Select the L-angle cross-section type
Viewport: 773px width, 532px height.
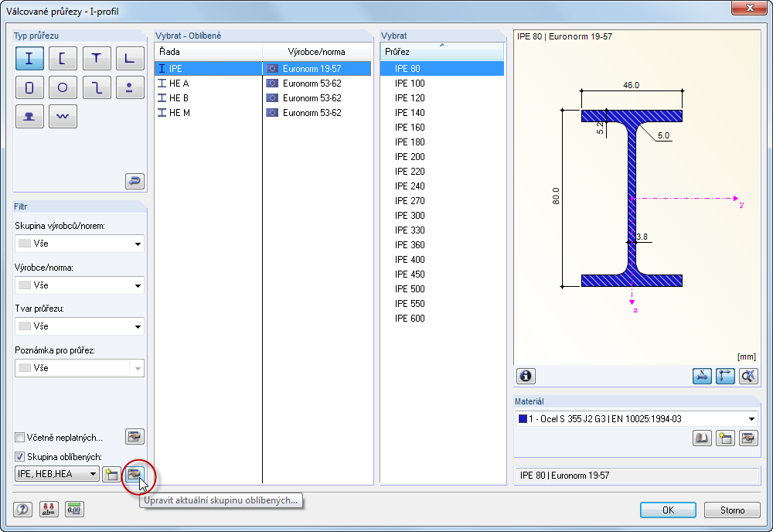pos(130,59)
